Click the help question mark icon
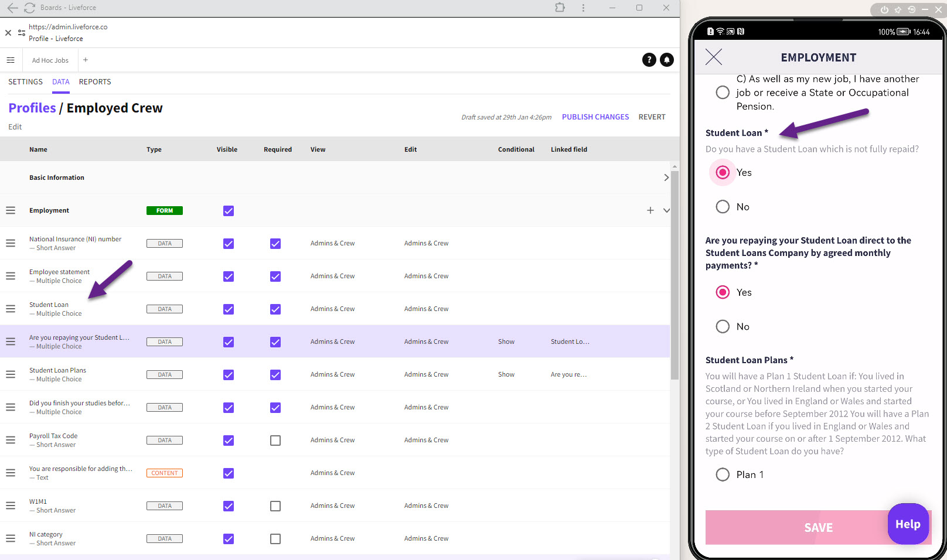Viewport: 947px width, 560px height. (x=649, y=60)
